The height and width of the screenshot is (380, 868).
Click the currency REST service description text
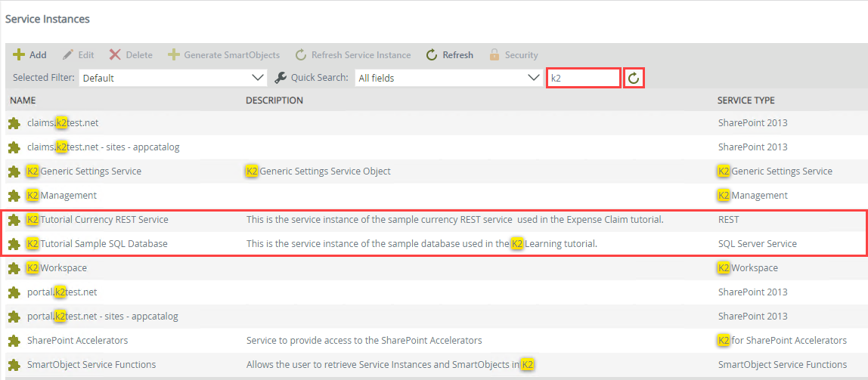(455, 220)
